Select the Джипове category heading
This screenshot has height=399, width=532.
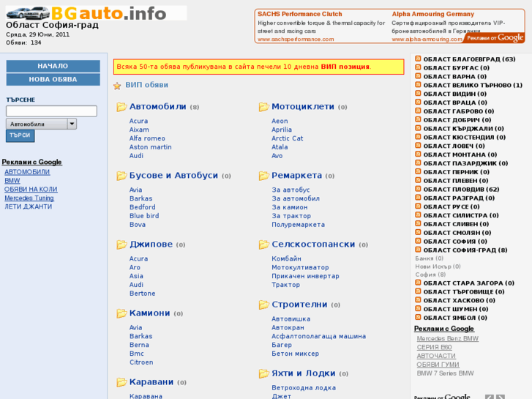[x=151, y=245]
